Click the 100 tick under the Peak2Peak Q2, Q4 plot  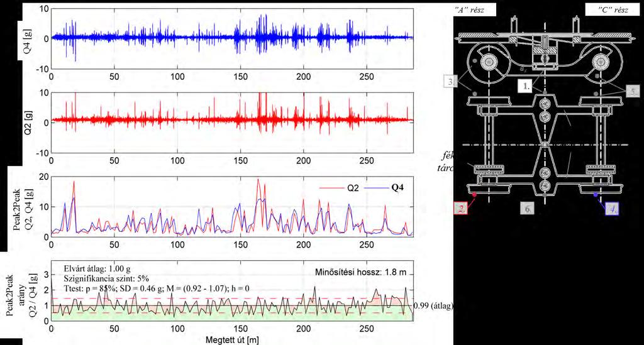click(x=177, y=245)
